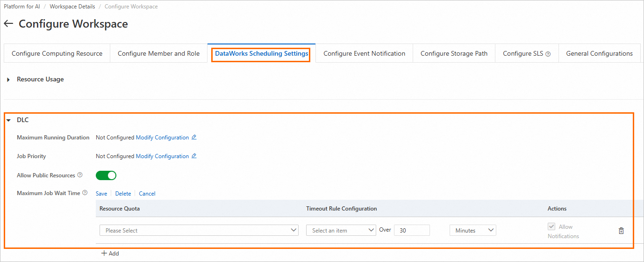Click the plus icon next to Add
This screenshot has width=644, height=262.
tap(104, 254)
